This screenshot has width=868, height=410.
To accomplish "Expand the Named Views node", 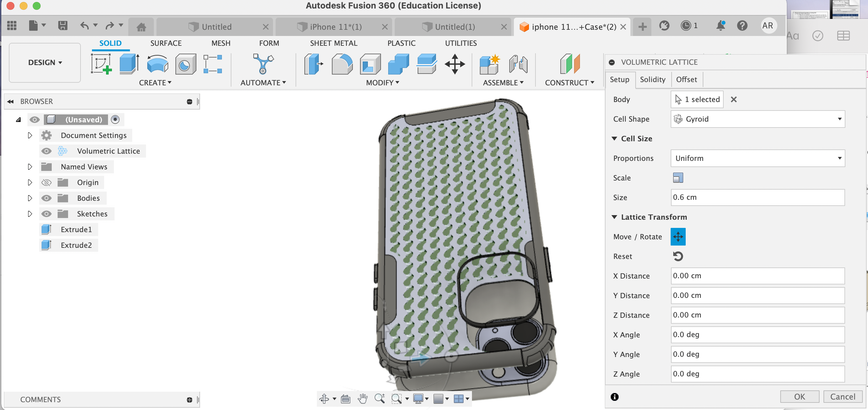I will coord(30,167).
